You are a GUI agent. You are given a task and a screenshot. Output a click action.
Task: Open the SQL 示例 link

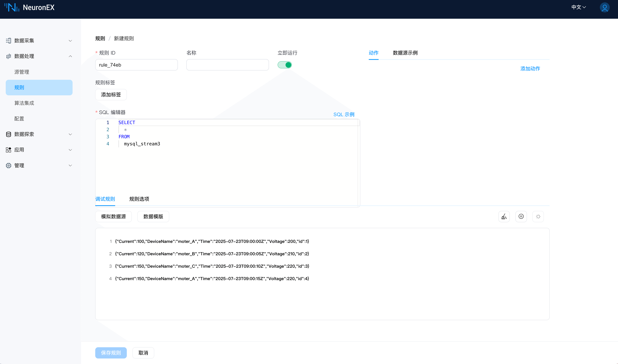tap(344, 114)
